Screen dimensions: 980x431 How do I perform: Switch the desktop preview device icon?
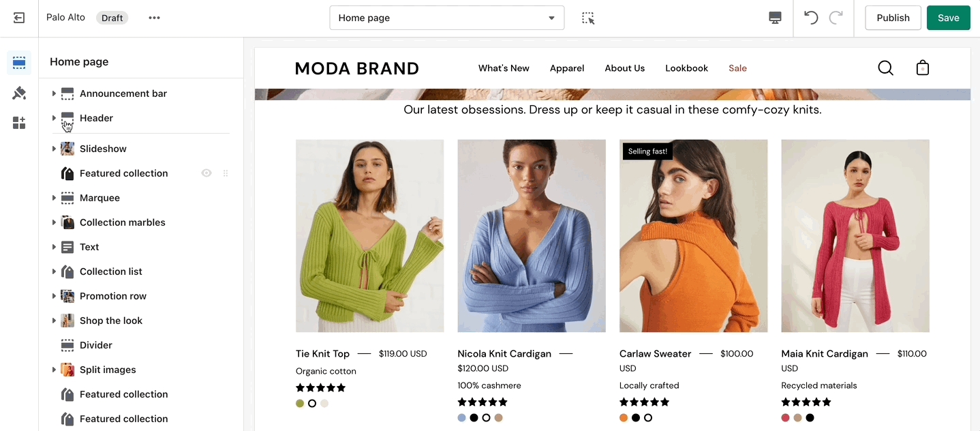(x=775, y=18)
